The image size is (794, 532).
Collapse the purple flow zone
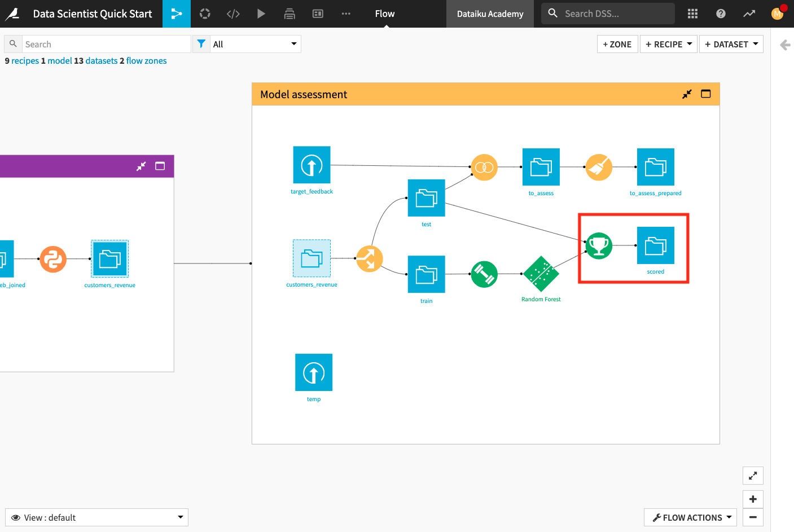click(141, 166)
